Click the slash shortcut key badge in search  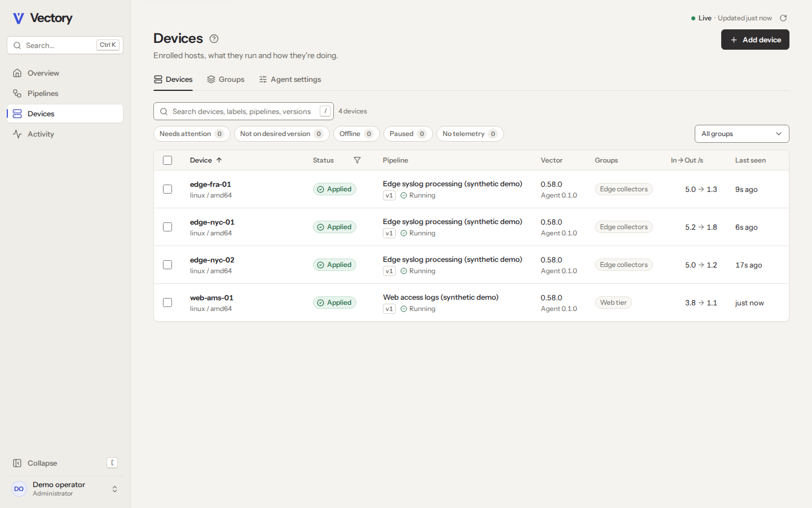(325, 111)
